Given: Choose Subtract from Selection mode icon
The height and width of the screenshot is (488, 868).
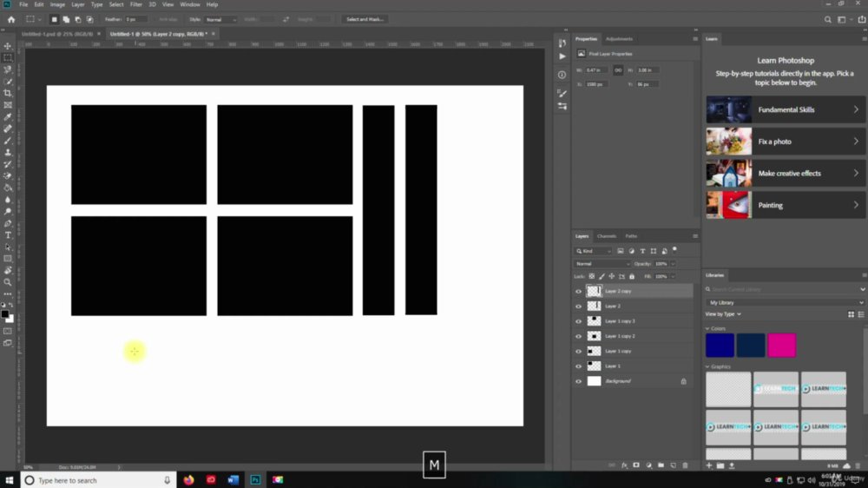Looking at the screenshot, I should click(x=78, y=19).
